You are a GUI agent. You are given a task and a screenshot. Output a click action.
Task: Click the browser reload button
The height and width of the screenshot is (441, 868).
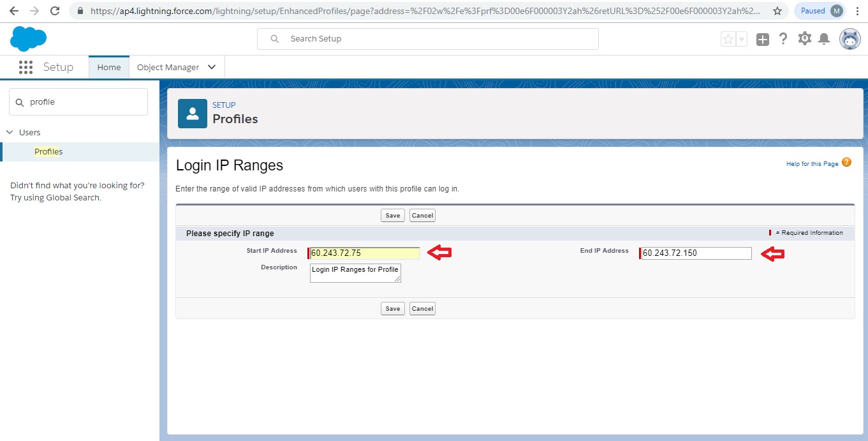55,11
